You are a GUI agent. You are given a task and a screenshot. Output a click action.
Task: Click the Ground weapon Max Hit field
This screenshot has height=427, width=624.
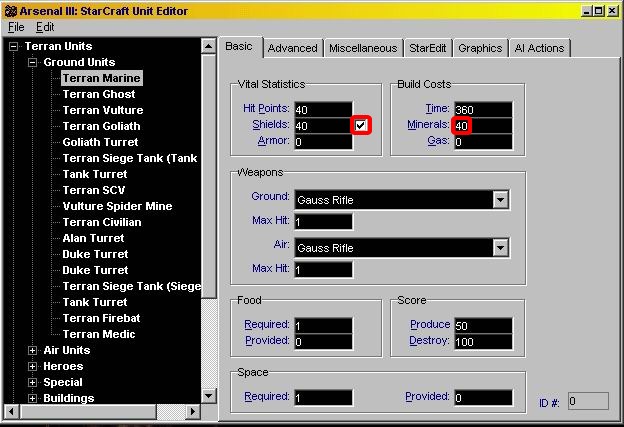click(x=323, y=222)
